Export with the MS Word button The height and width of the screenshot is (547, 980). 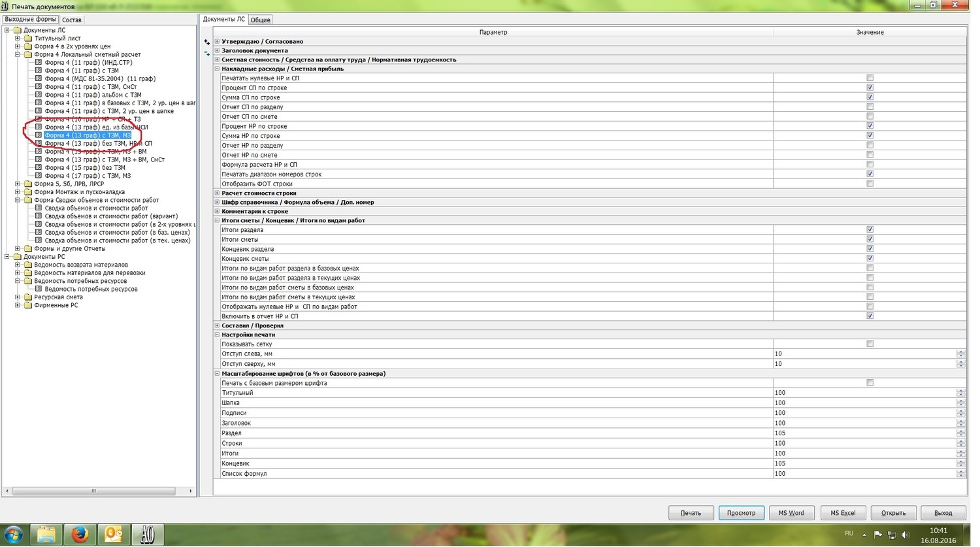tap(791, 514)
